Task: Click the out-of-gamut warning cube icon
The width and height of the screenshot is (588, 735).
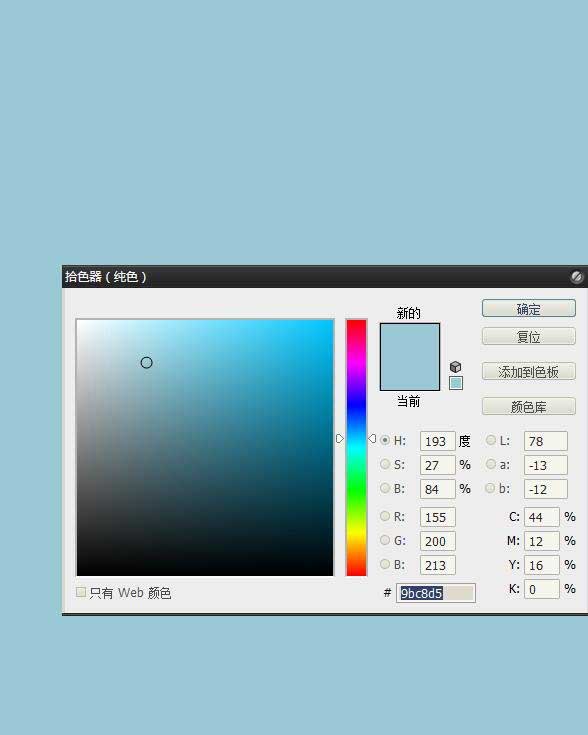Action: point(455,367)
